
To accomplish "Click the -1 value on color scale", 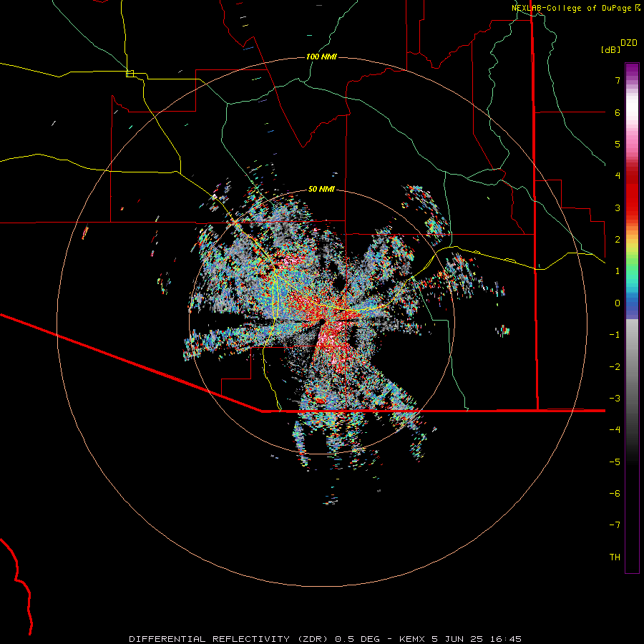I will (x=615, y=335).
